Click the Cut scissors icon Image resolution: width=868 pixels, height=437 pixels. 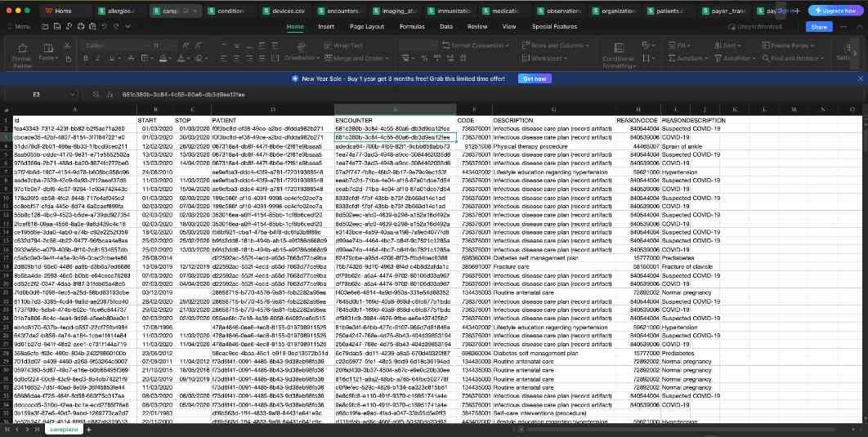(x=66, y=46)
